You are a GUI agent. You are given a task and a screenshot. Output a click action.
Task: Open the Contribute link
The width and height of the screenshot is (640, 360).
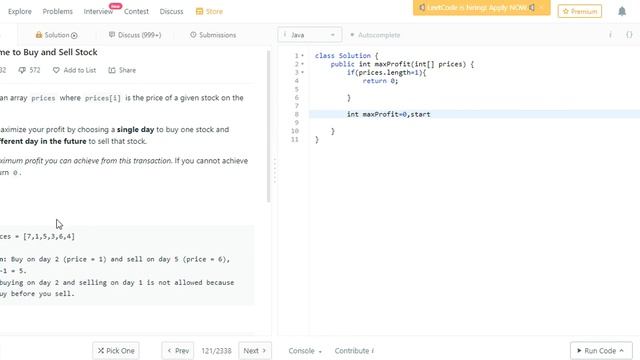point(354,351)
